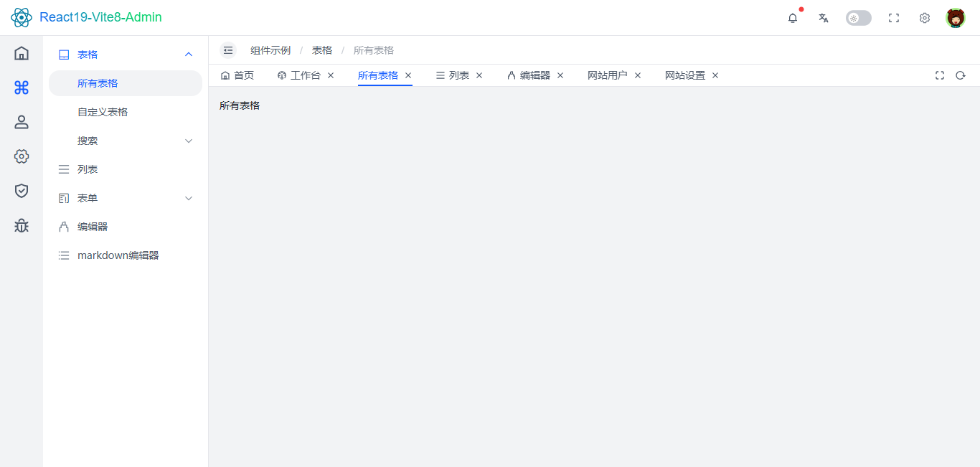Close the 编辑器 tab
The image size is (980, 467).
point(560,75)
